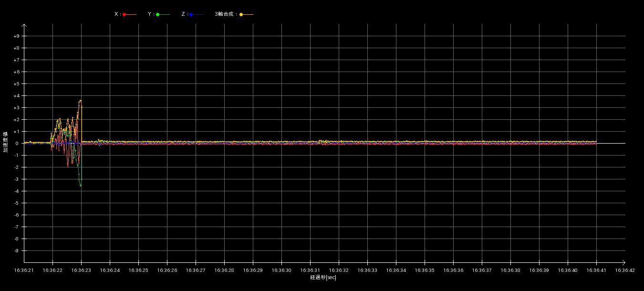Click the arrow at the top of the Y axis
The image size is (644, 291).
click(24, 26)
